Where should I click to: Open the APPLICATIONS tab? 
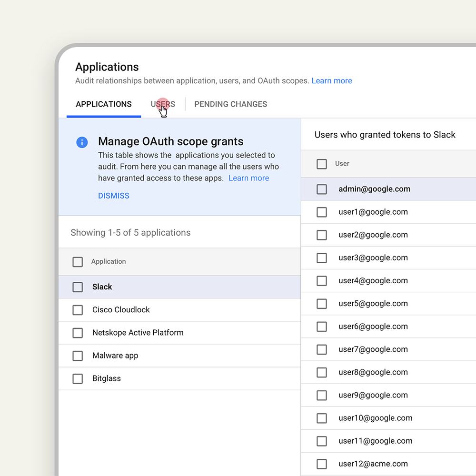pos(103,104)
